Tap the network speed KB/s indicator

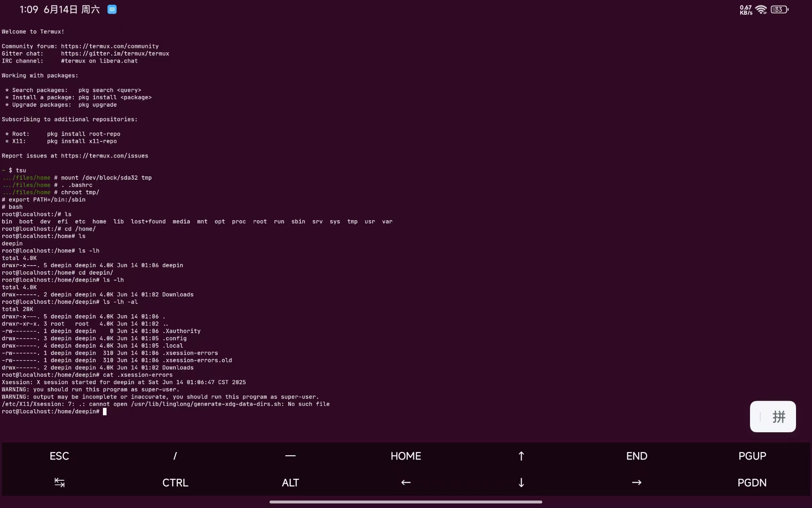click(x=746, y=10)
